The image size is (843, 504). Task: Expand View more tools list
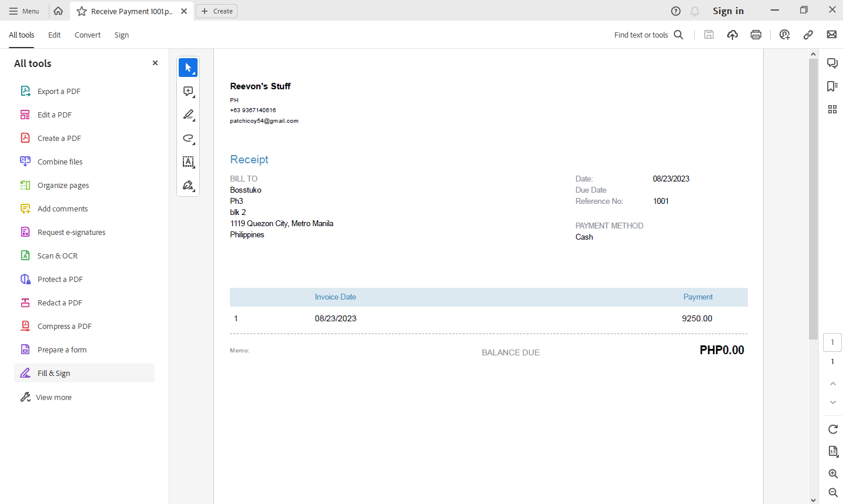pyautogui.click(x=53, y=398)
